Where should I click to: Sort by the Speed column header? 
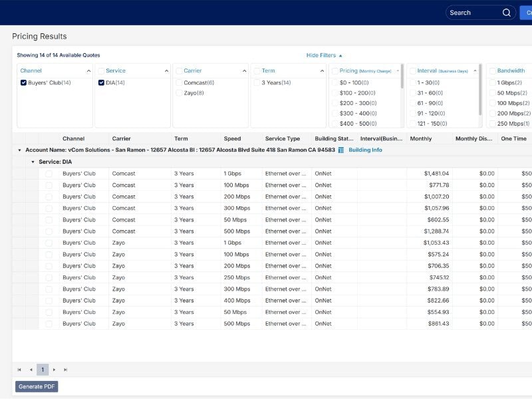[232, 139]
